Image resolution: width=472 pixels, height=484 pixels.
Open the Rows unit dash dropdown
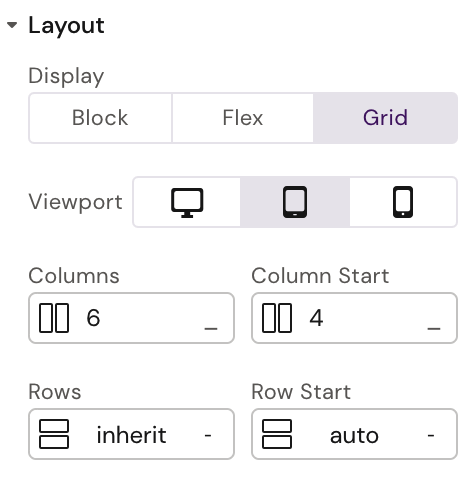pos(208,435)
